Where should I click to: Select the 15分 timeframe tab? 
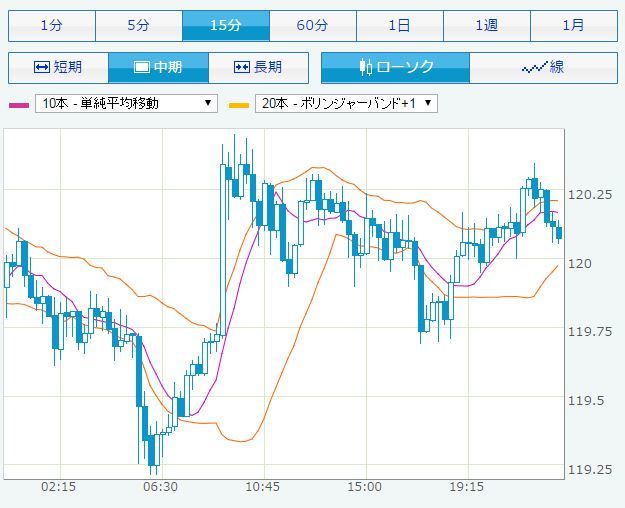tap(226, 26)
